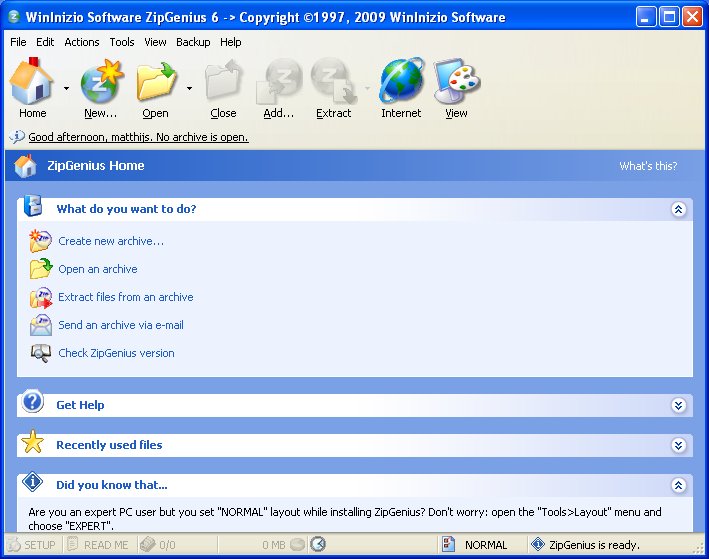Open the Internet globe toolbar icon
This screenshot has height=559, width=709.
pos(401,82)
